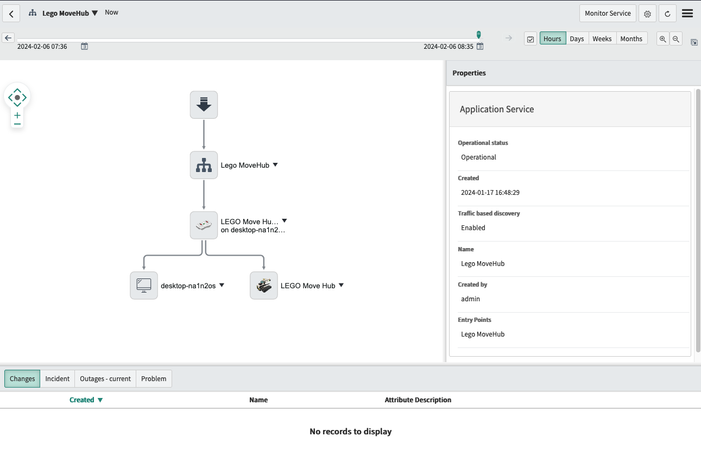Click the green timeline marker pin

point(479,35)
